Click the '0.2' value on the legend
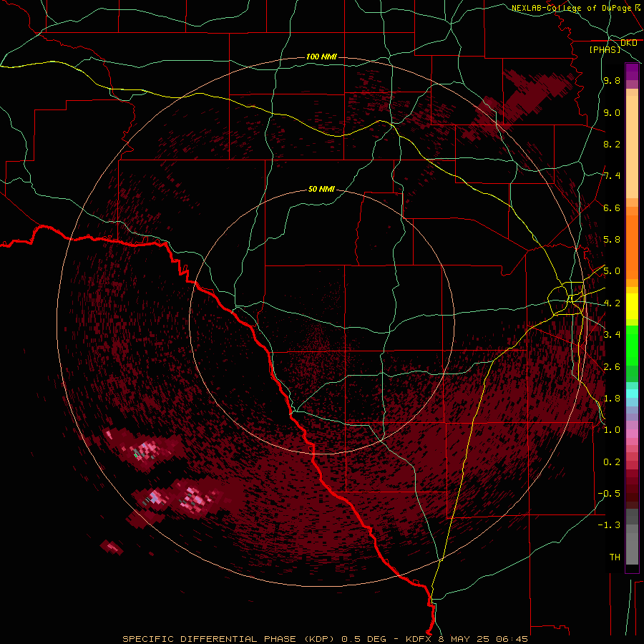The image size is (644, 644). pyautogui.click(x=612, y=462)
